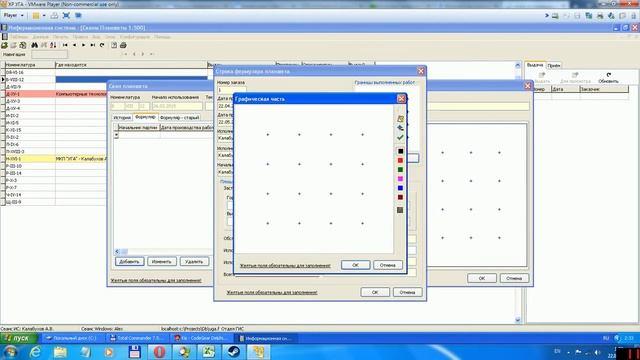
Task: Click Отмена in the Графическая часть dialog
Action: (x=387, y=265)
